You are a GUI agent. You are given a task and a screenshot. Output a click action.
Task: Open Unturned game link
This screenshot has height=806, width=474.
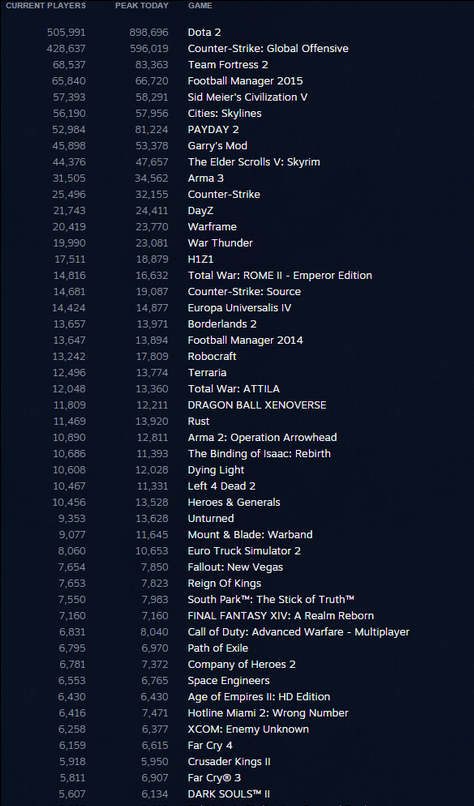tap(211, 518)
